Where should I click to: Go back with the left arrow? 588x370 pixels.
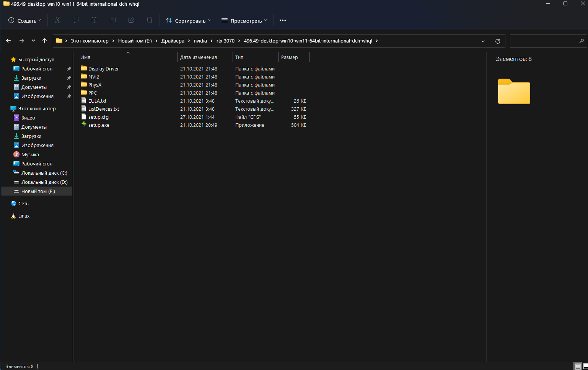tap(8, 41)
